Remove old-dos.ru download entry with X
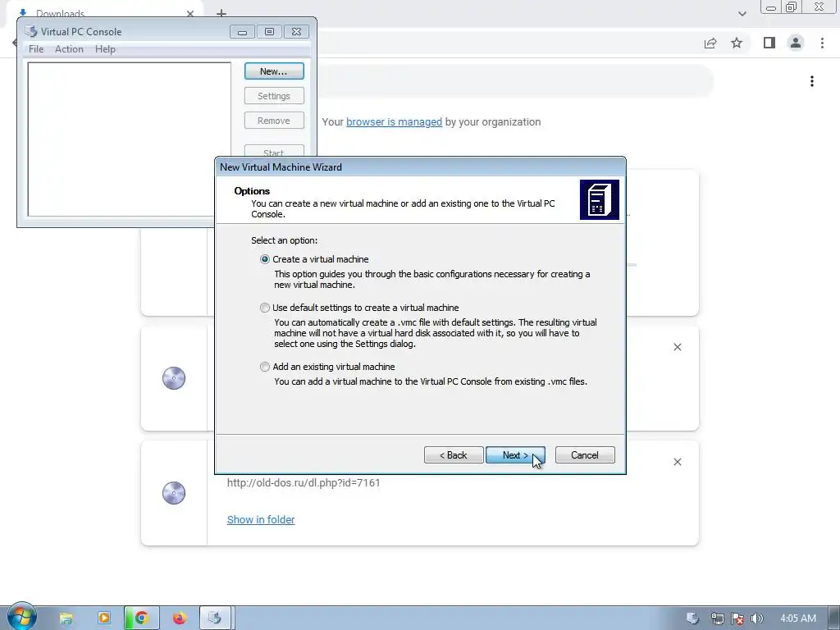 [x=678, y=462]
